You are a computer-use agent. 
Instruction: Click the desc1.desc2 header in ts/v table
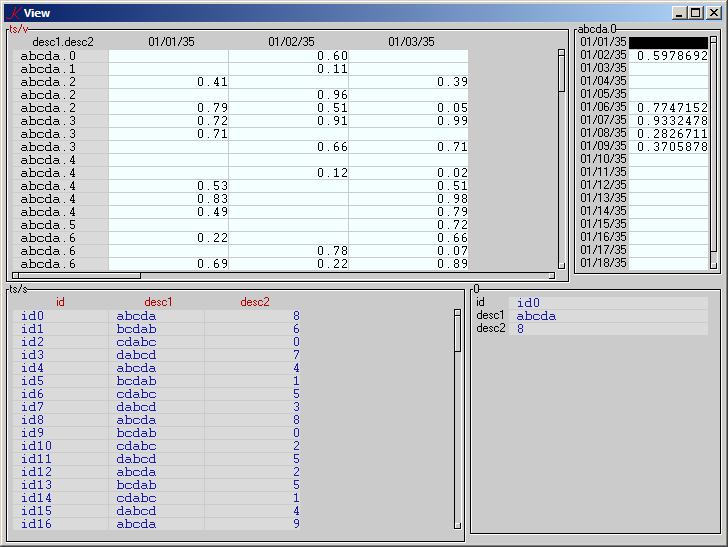click(x=63, y=42)
